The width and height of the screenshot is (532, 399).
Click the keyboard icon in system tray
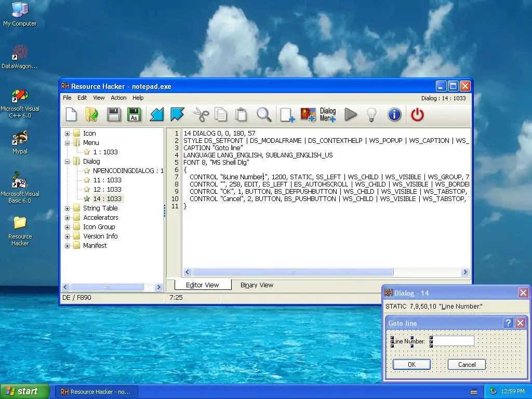(474, 392)
